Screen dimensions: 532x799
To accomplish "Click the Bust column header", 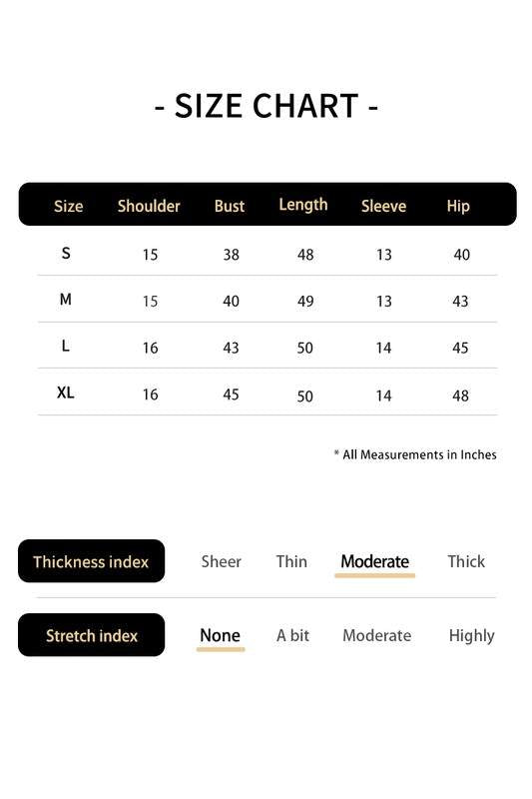I will click(x=230, y=206).
